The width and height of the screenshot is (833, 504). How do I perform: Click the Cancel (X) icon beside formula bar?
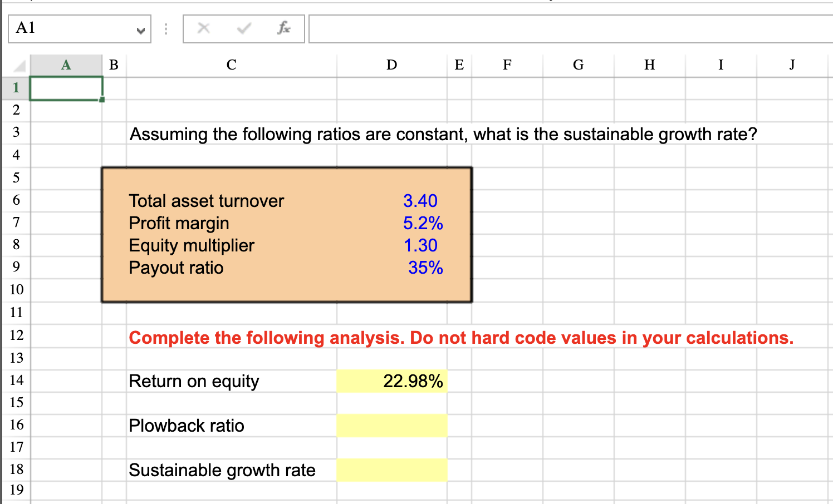point(203,28)
